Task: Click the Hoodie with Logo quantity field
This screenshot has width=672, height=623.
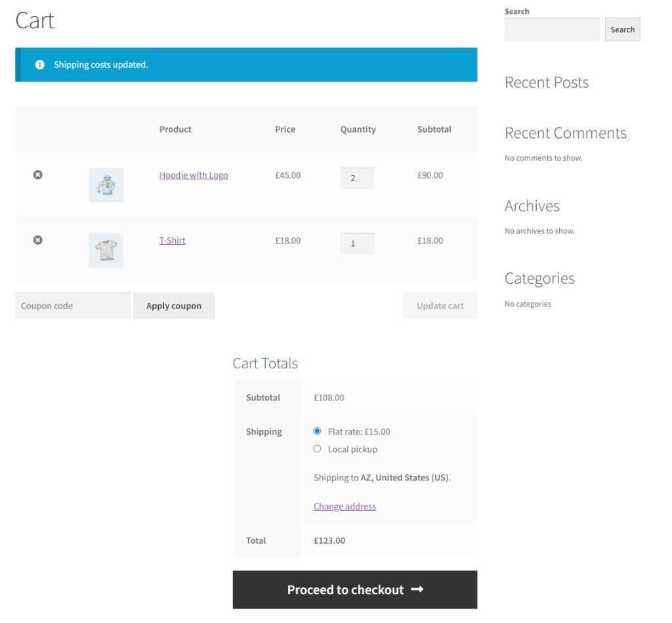Action: click(357, 178)
